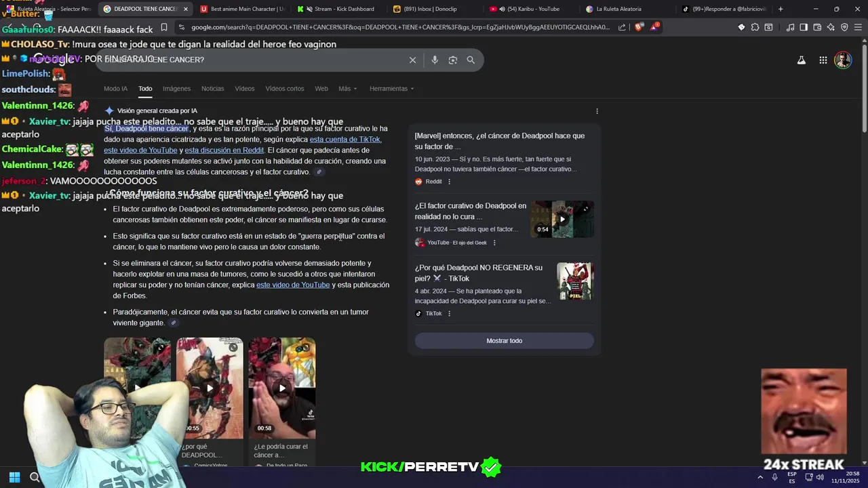Open 'esta cuenta de TikTok' link

344,140
